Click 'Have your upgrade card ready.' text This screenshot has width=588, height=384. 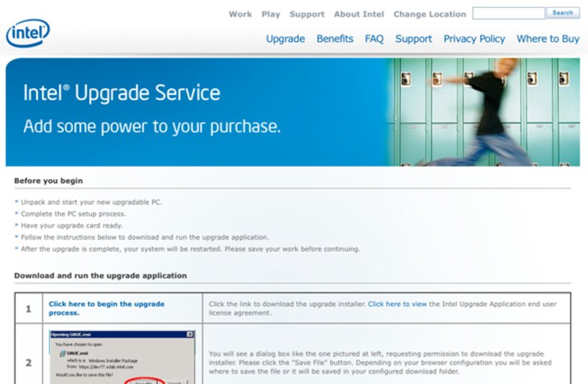pos(72,225)
